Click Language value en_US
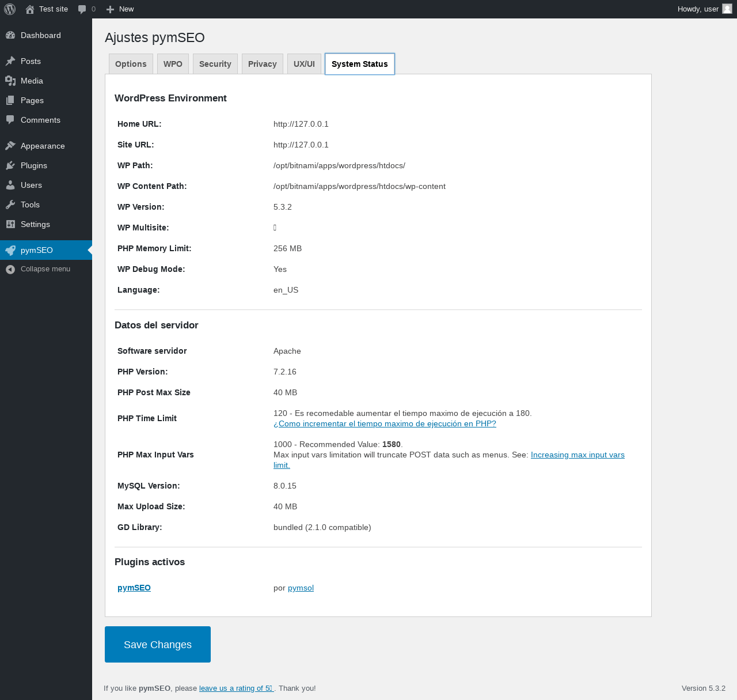Screen dimensions: 737x700 coord(286,290)
